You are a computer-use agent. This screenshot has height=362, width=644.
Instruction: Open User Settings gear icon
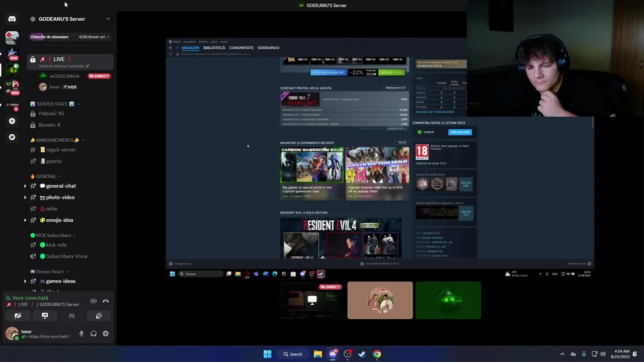[x=106, y=333]
